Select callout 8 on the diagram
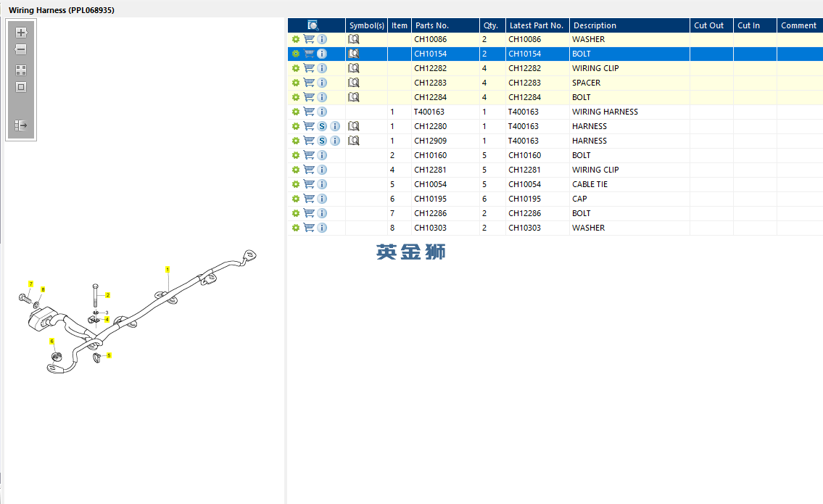The height and width of the screenshot is (504, 823). coord(43,289)
